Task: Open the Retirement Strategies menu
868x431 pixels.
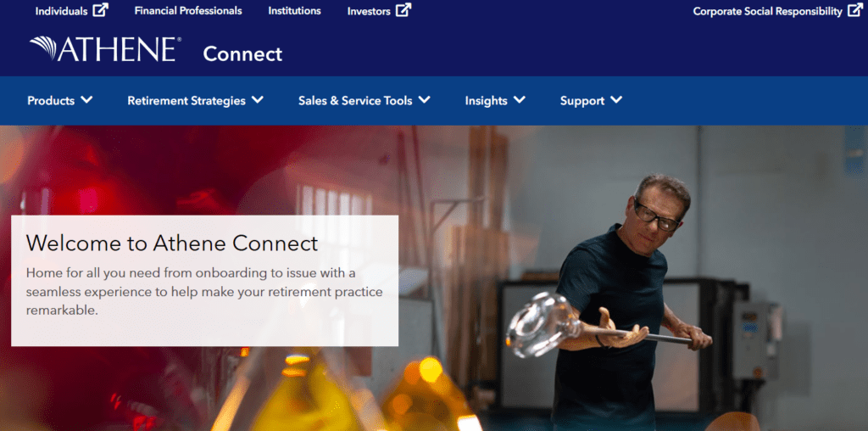Action: [x=186, y=101]
